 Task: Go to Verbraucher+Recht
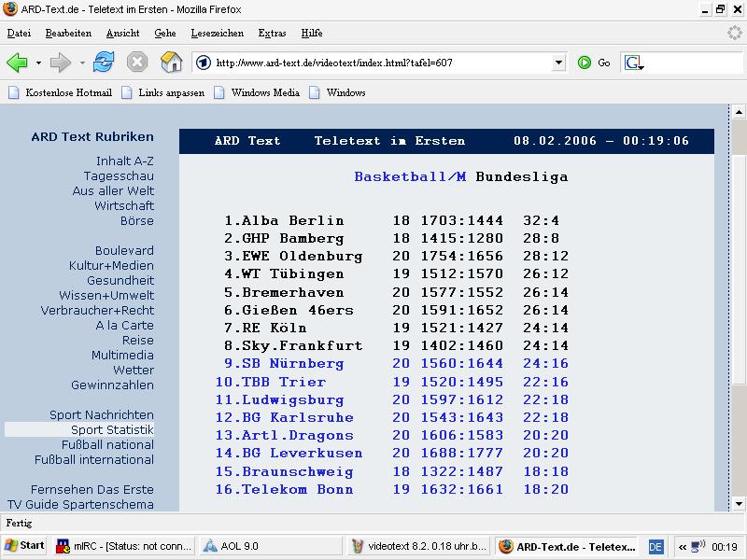click(98, 310)
